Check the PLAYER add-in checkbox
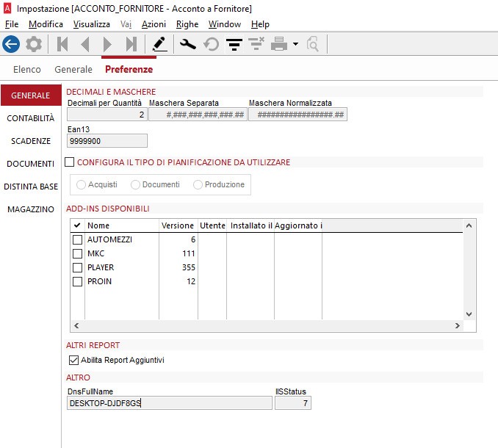The height and width of the screenshot is (448, 498). (78, 267)
